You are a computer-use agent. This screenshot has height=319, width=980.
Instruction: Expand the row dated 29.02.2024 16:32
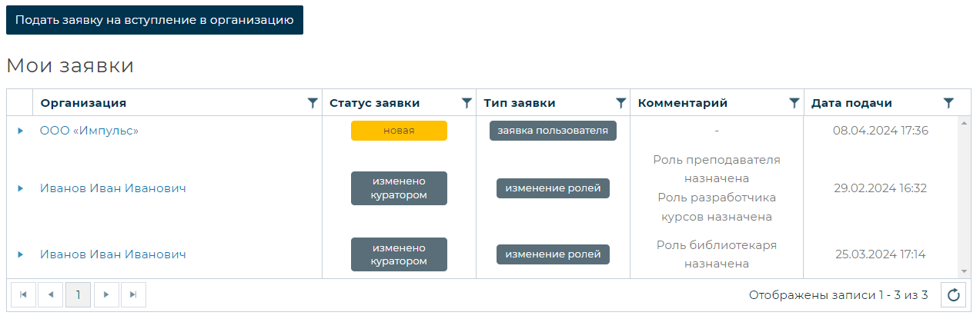tap(21, 188)
